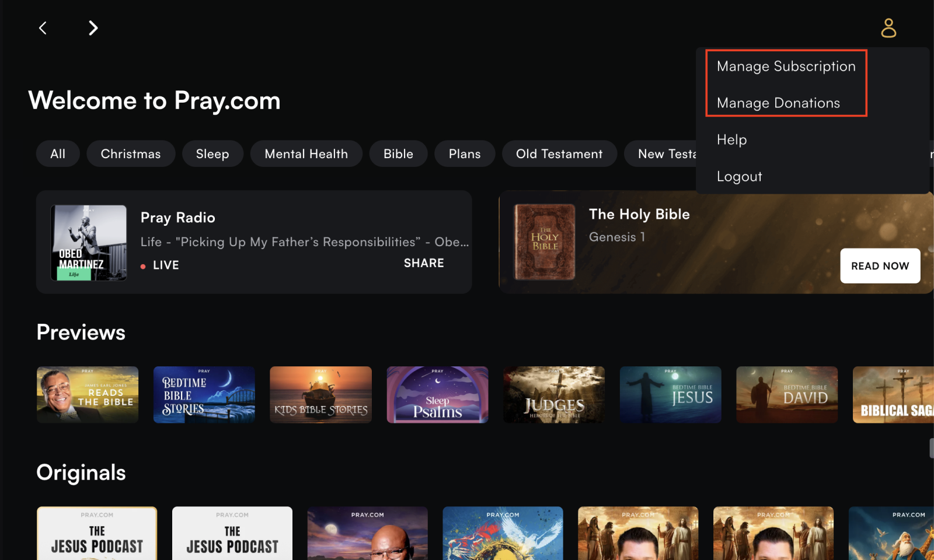The height and width of the screenshot is (560, 934).
Task: Open the Plans category
Action: click(x=465, y=154)
